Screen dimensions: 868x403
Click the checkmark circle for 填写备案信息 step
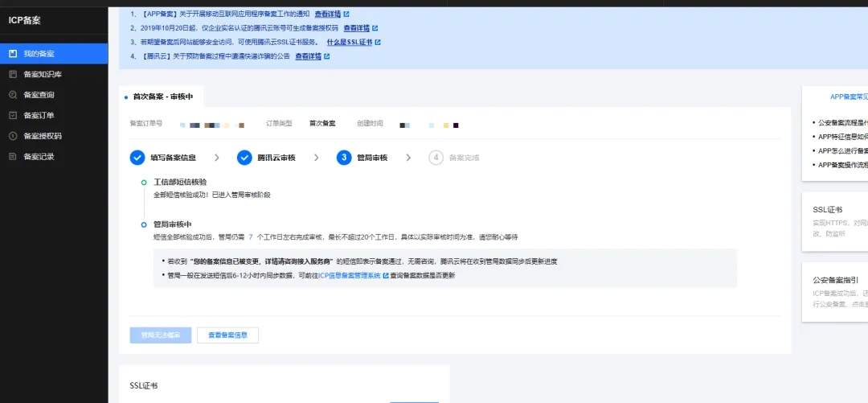coord(137,158)
